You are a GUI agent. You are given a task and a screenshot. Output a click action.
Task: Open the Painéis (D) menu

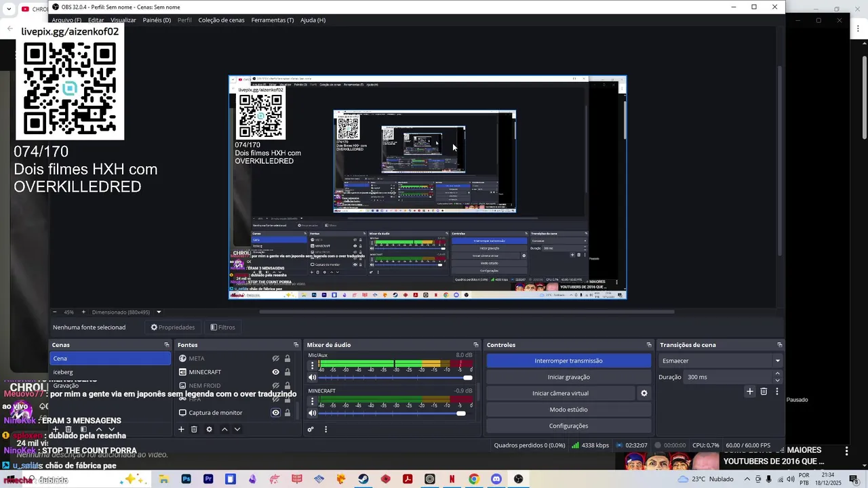(x=157, y=20)
